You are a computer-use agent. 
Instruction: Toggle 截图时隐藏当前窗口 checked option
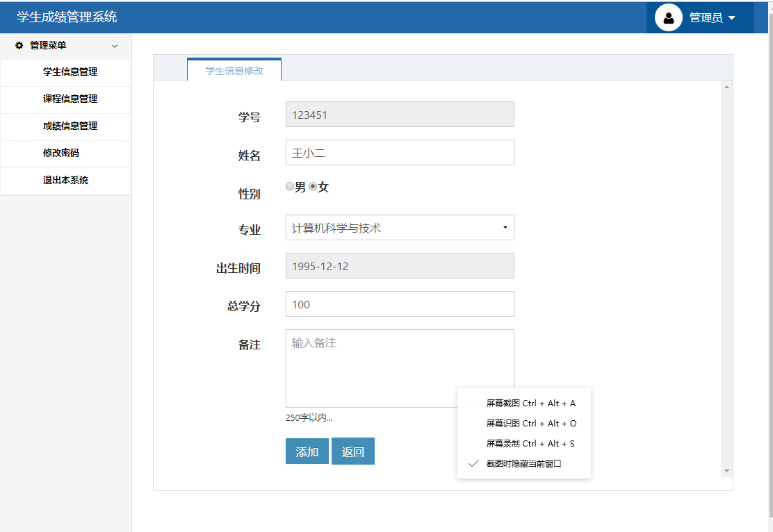(x=524, y=464)
